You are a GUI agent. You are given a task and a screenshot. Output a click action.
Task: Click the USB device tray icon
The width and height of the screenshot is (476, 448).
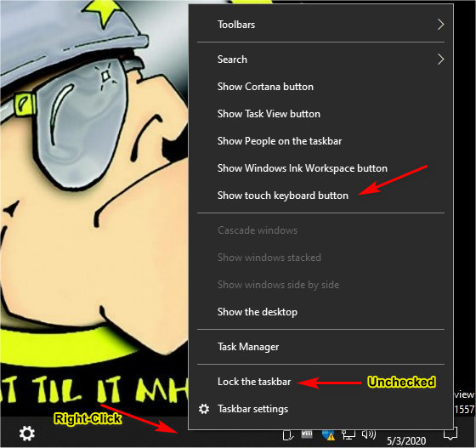pos(288,435)
